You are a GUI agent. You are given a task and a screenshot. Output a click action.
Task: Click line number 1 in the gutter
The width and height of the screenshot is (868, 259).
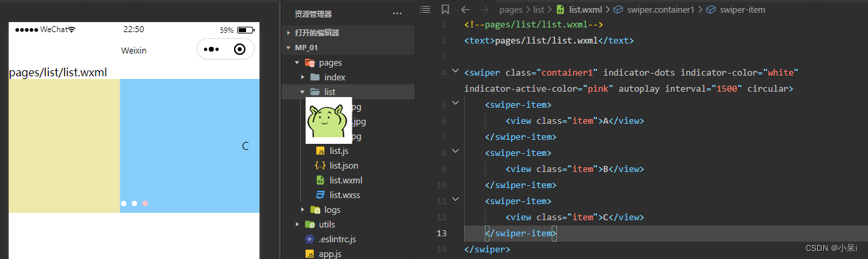(444, 25)
